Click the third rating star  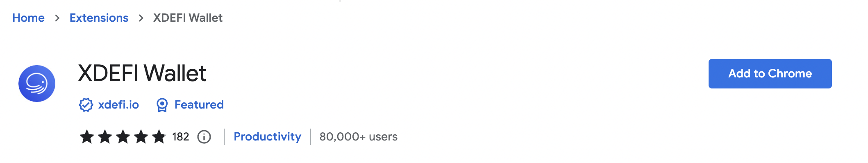[x=123, y=137]
